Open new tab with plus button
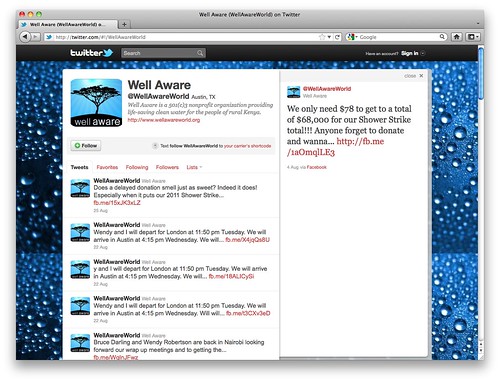Viewport: 500px width, 382px height. [x=124, y=24]
